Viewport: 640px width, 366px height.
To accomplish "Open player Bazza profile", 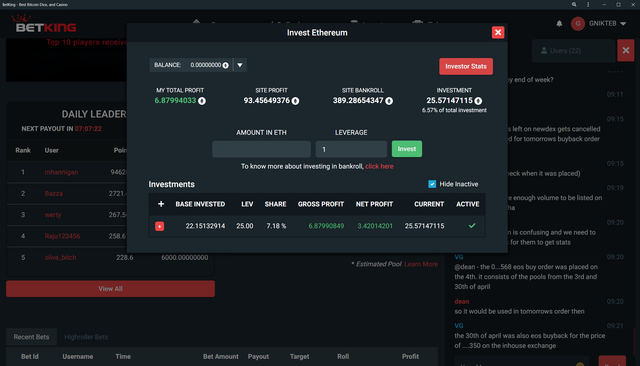I will pos(53,193).
